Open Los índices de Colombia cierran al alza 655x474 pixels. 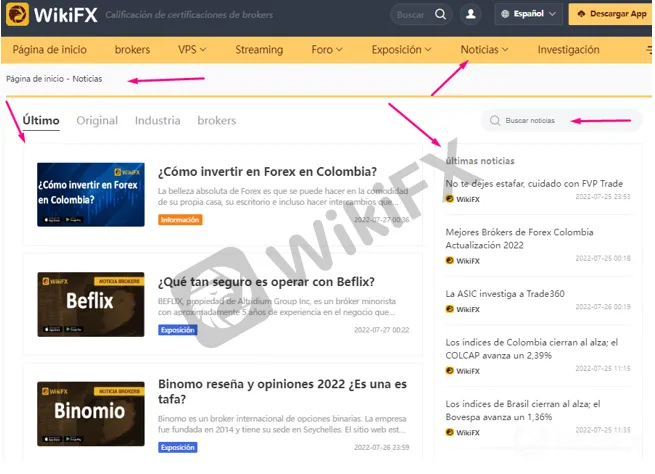point(532,349)
